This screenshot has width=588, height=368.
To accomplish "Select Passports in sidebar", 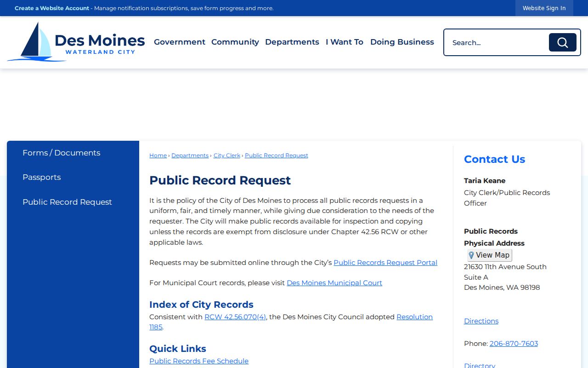I will click(42, 177).
